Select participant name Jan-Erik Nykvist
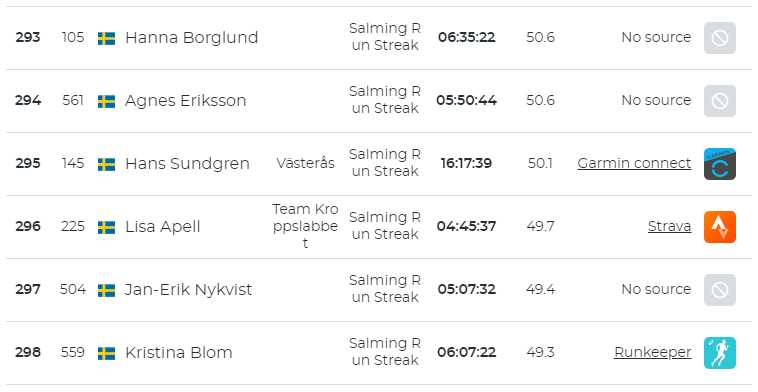 [189, 290]
